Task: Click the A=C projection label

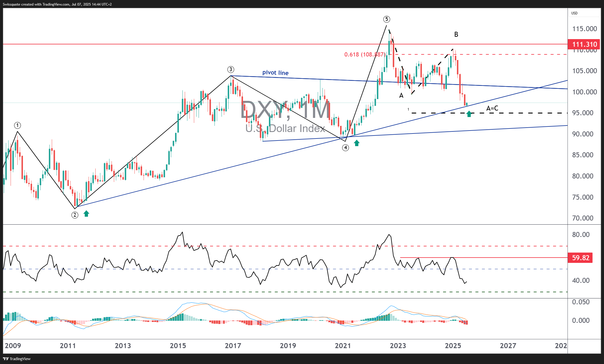Action: [492, 108]
